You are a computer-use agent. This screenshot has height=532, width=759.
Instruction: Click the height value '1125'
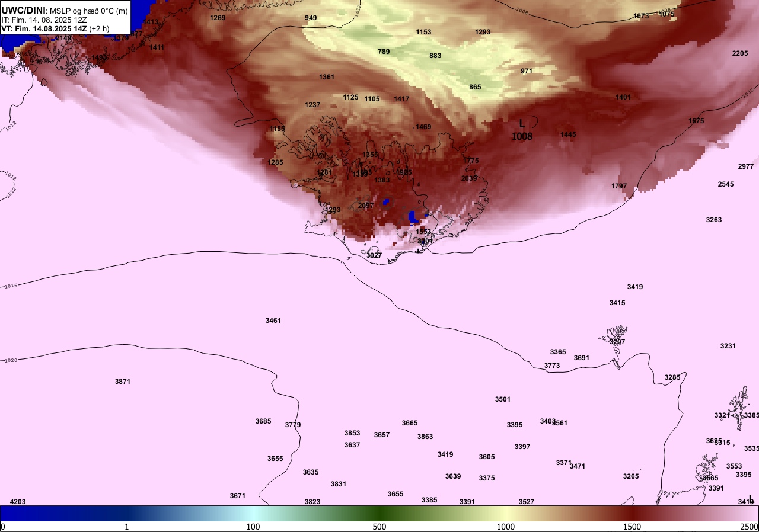(350, 97)
